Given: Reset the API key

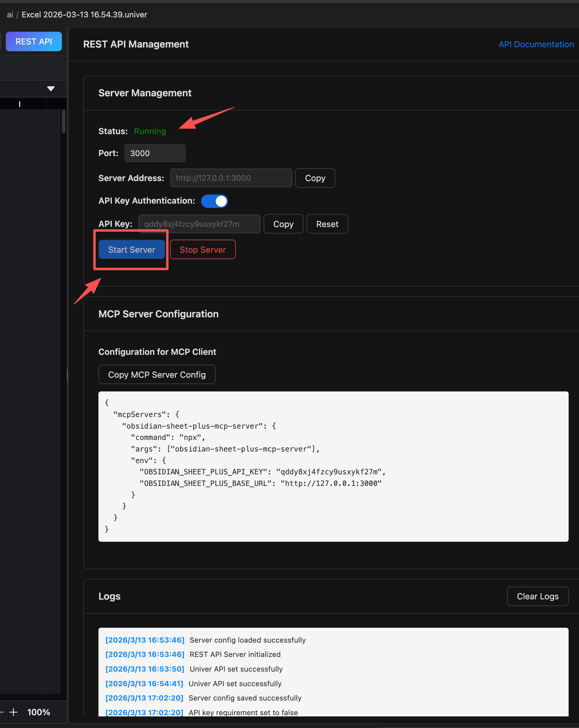Looking at the screenshot, I should [x=327, y=224].
